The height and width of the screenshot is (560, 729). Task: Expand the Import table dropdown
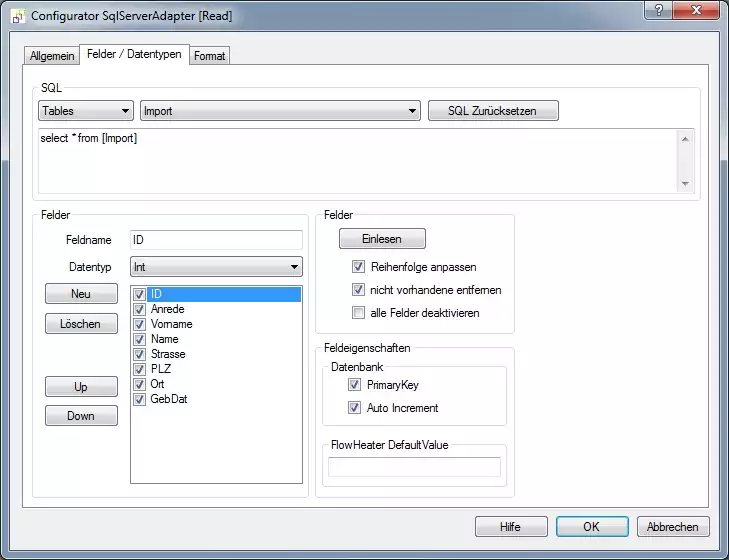click(x=279, y=111)
